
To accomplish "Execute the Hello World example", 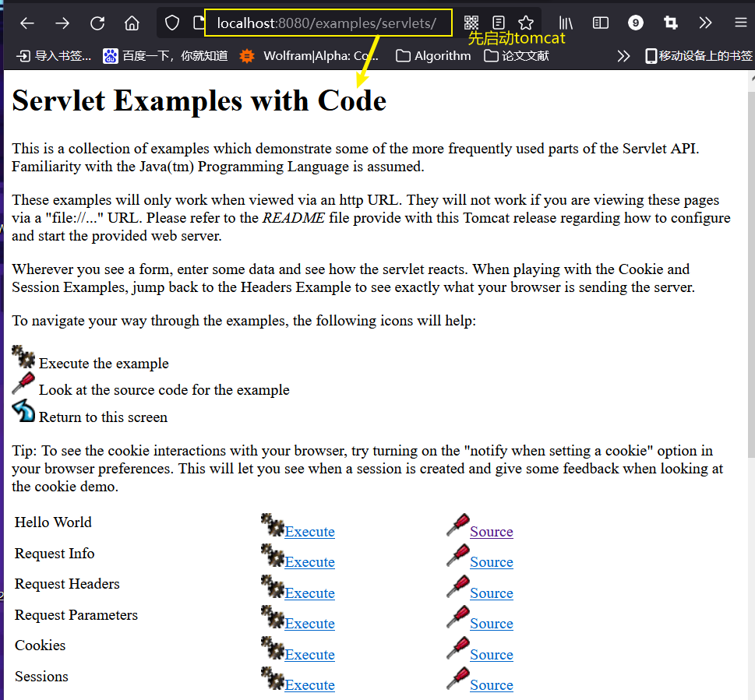I will [309, 532].
